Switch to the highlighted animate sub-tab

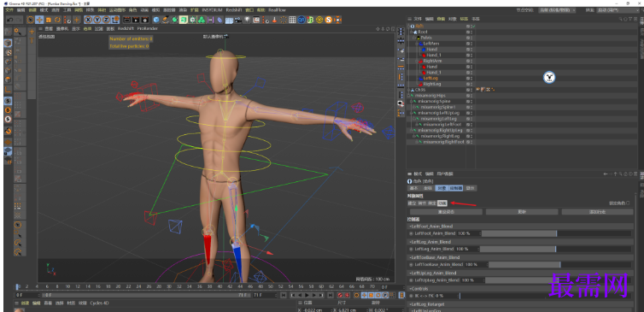442,203
